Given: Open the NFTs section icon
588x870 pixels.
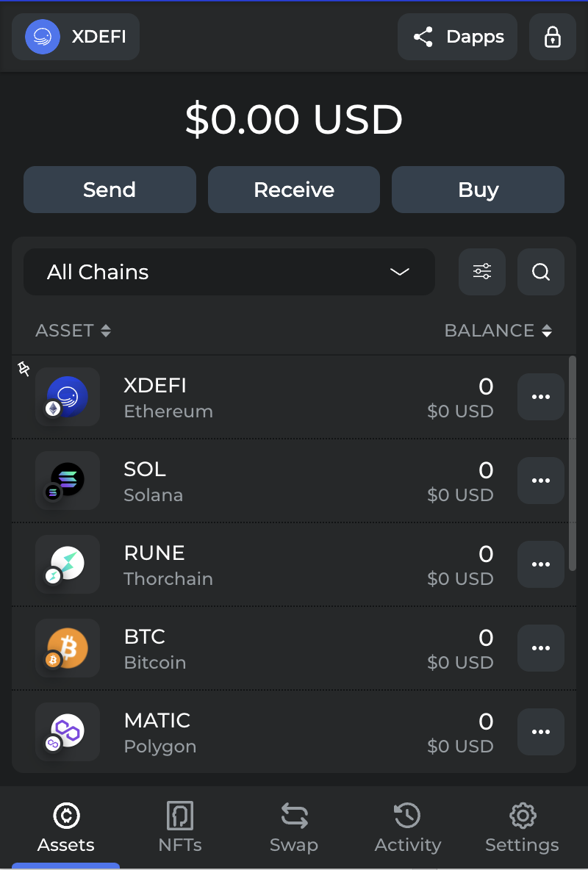Looking at the screenshot, I should [x=180, y=816].
